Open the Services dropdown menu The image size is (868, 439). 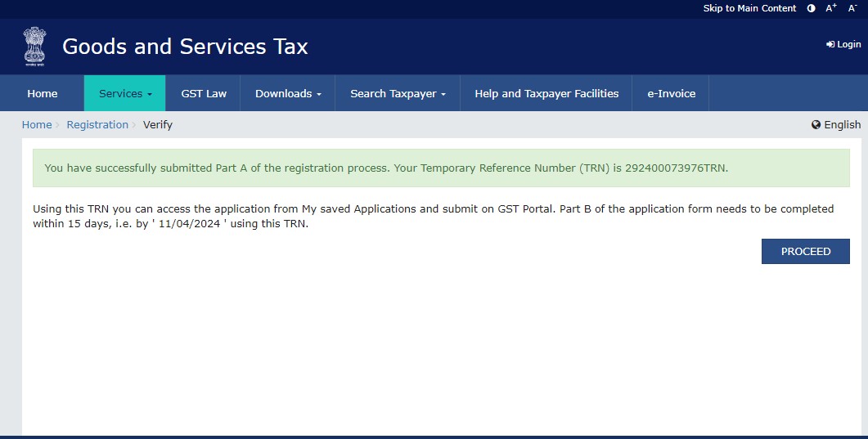click(x=125, y=93)
